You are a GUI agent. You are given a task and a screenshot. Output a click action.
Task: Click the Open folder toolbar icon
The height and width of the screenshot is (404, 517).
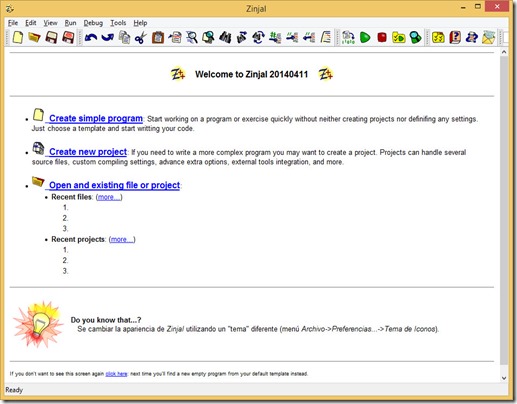(34, 37)
